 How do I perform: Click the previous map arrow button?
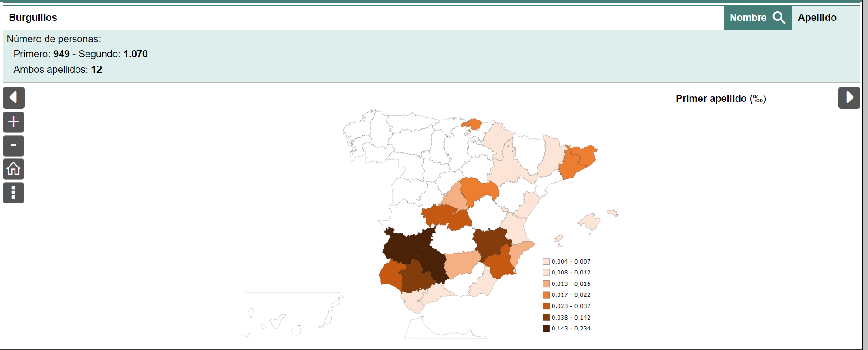pos(14,97)
